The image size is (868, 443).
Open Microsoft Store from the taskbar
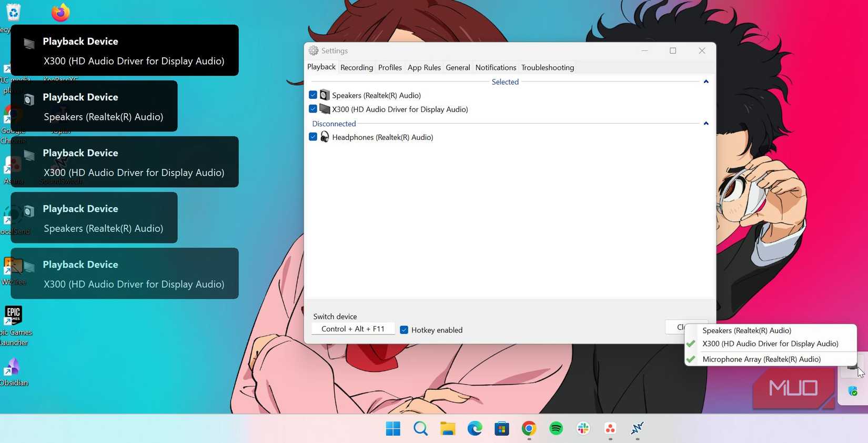pyautogui.click(x=502, y=429)
